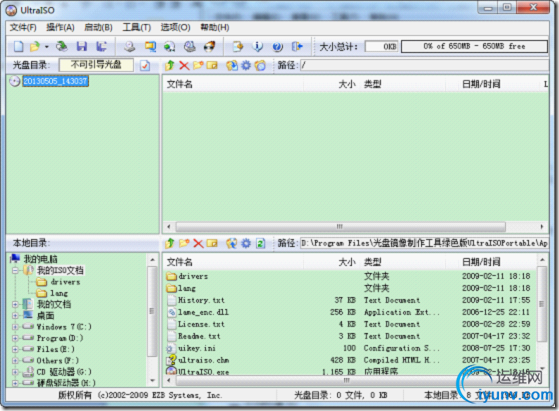Open the 启动(B) menu
The width and height of the screenshot is (559, 411).
[98, 27]
